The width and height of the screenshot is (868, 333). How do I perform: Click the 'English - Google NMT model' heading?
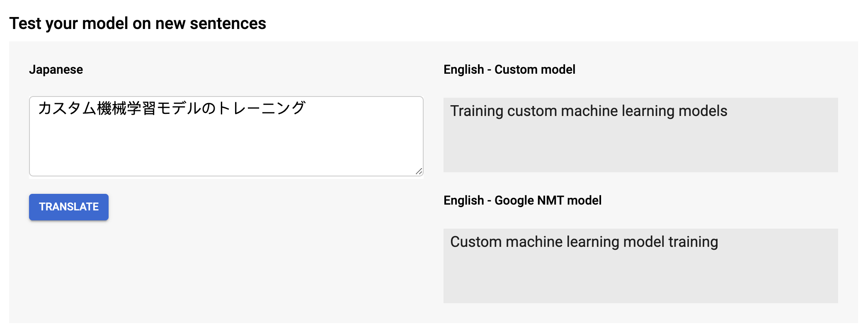point(523,200)
